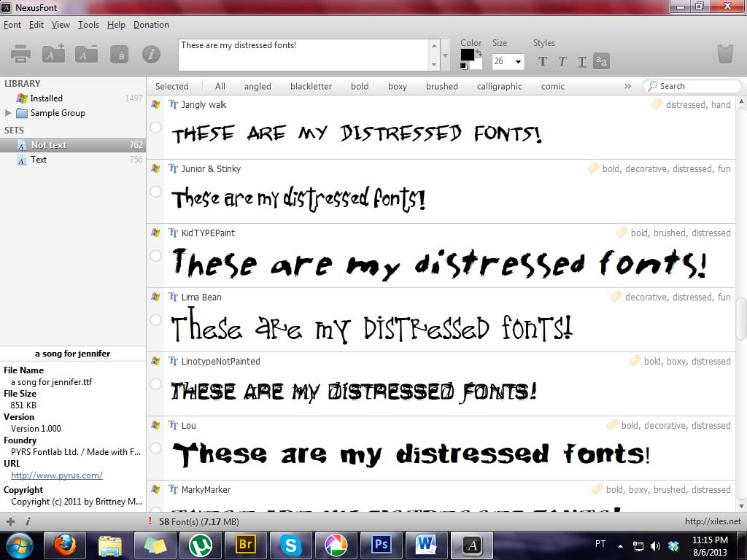
Task: Click the Windows Start button
Action: [20, 545]
